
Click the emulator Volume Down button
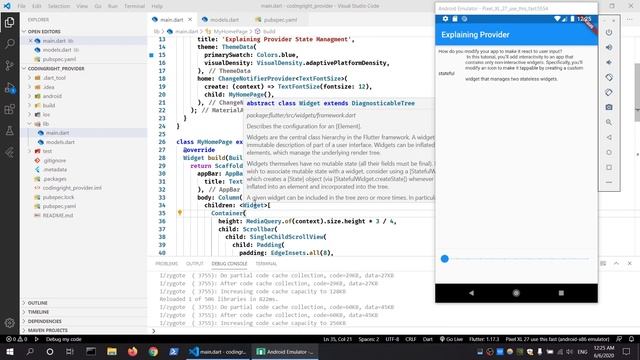(609, 62)
